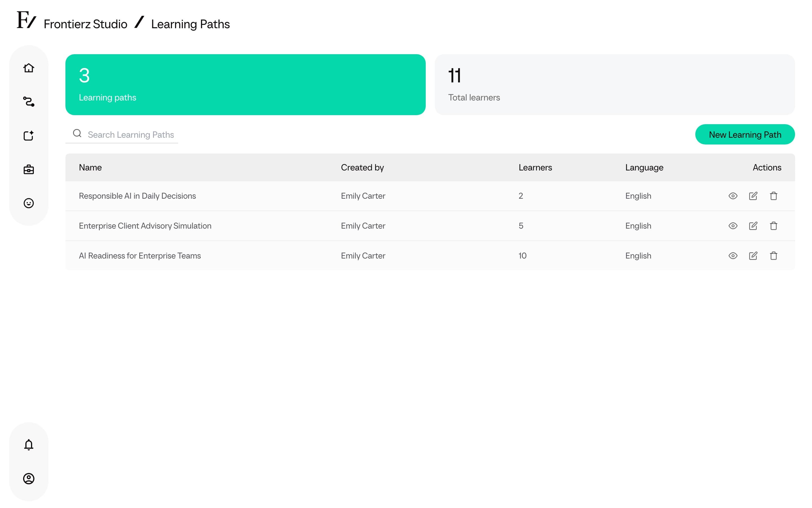Go to Frontierz Studio breadcrumb

click(x=85, y=24)
